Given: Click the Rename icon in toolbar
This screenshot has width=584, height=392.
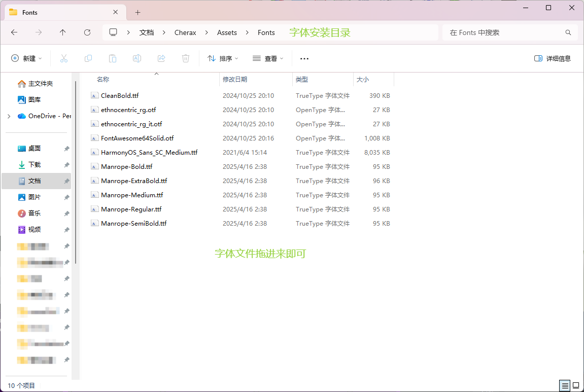Looking at the screenshot, I should pyautogui.click(x=137, y=58).
